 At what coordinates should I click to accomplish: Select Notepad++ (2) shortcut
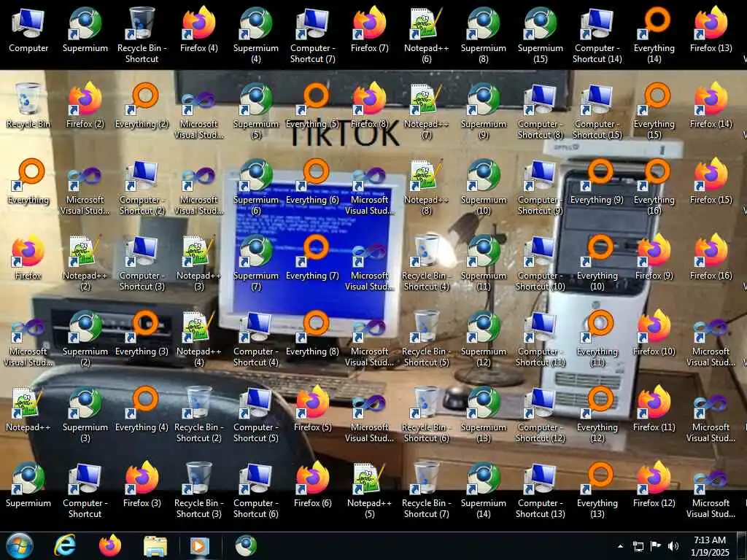[85, 262]
